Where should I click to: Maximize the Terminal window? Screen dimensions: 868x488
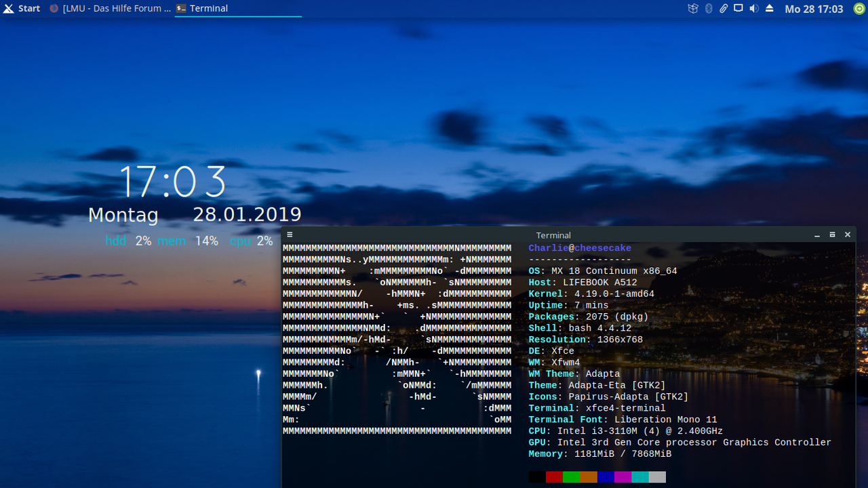point(833,235)
